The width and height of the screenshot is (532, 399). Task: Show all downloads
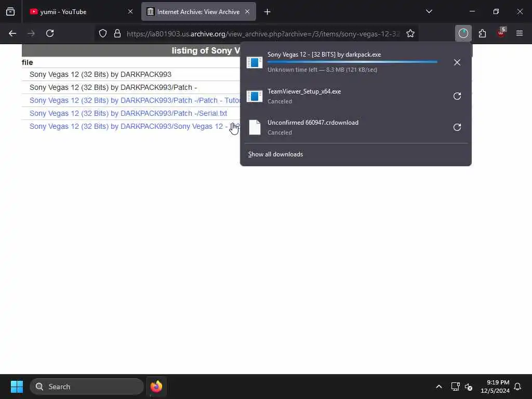[275, 154]
